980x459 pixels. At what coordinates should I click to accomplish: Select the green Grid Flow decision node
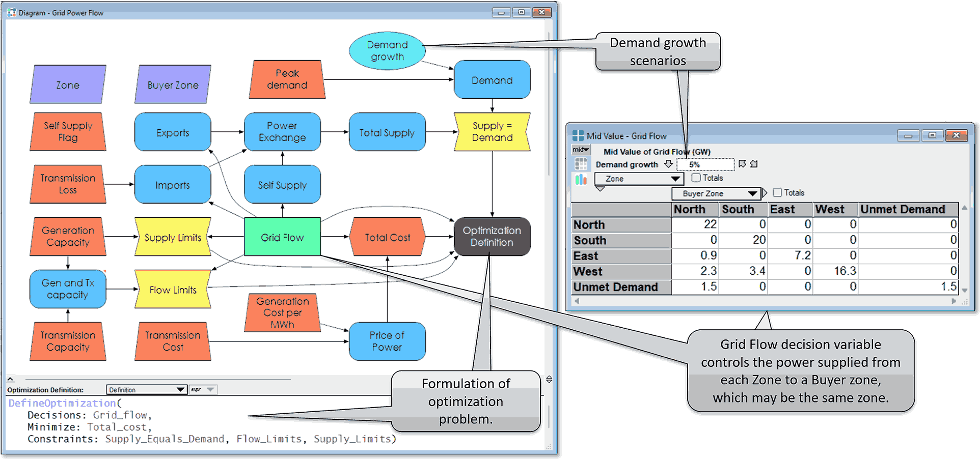point(282,237)
